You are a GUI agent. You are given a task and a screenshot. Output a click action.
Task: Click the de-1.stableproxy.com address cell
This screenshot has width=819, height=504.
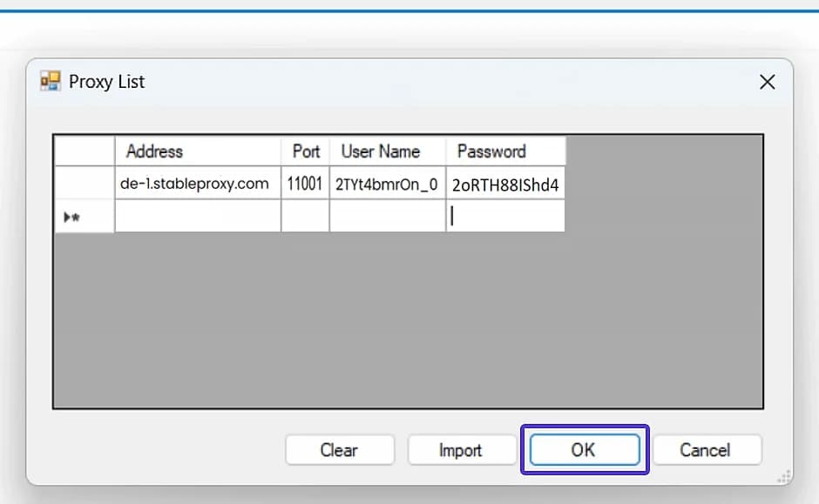click(197, 184)
